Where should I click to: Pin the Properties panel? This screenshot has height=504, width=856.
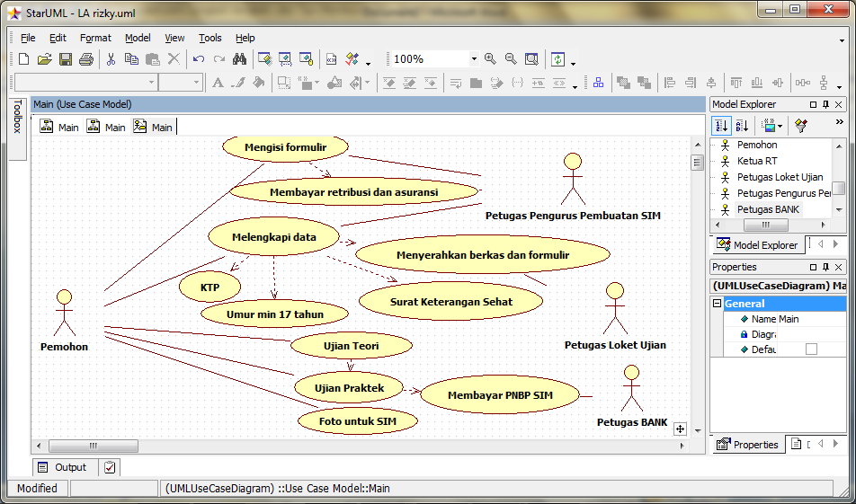coord(826,267)
